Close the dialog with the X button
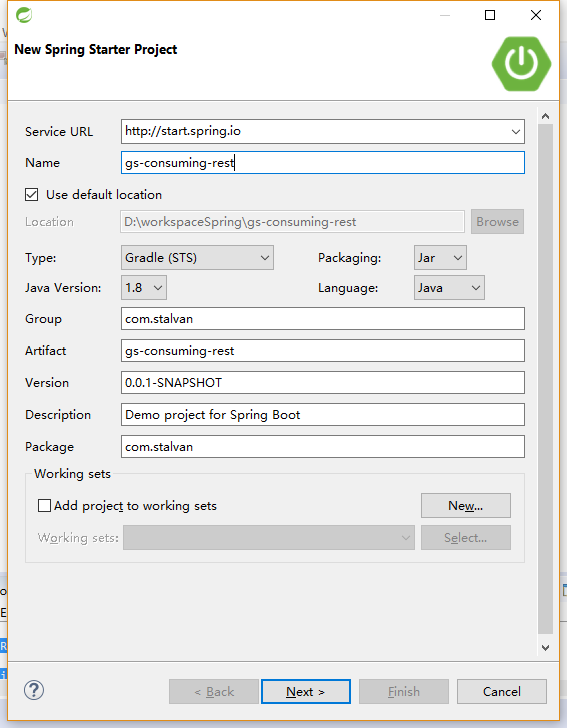This screenshot has height=728, width=567. tap(536, 15)
